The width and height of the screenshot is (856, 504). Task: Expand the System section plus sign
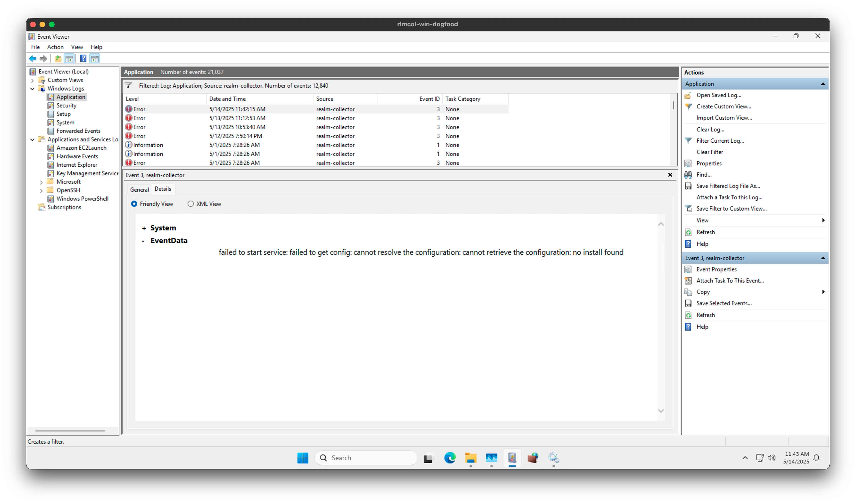(144, 228)
